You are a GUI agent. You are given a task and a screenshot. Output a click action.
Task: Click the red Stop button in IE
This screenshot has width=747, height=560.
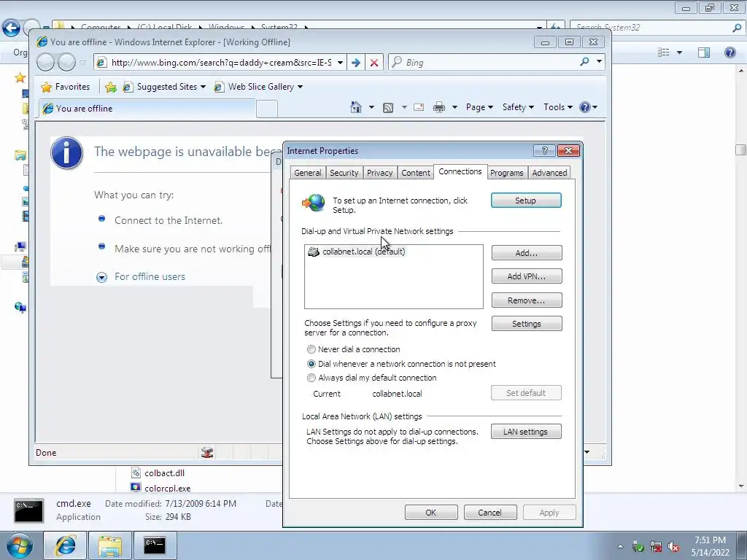coord(374,63)
